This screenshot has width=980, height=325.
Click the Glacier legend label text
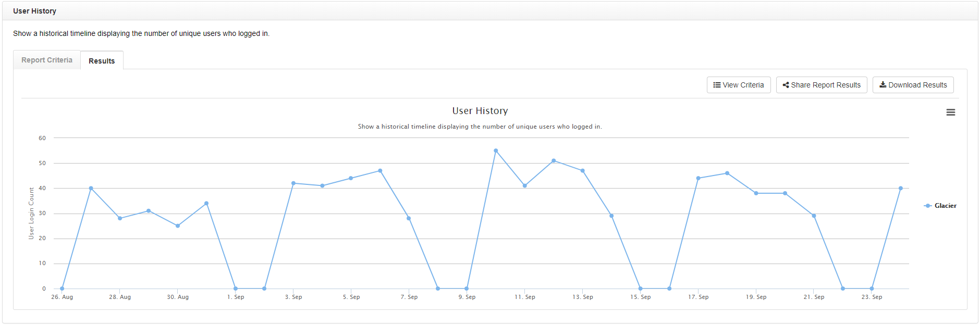coord(945,206)
